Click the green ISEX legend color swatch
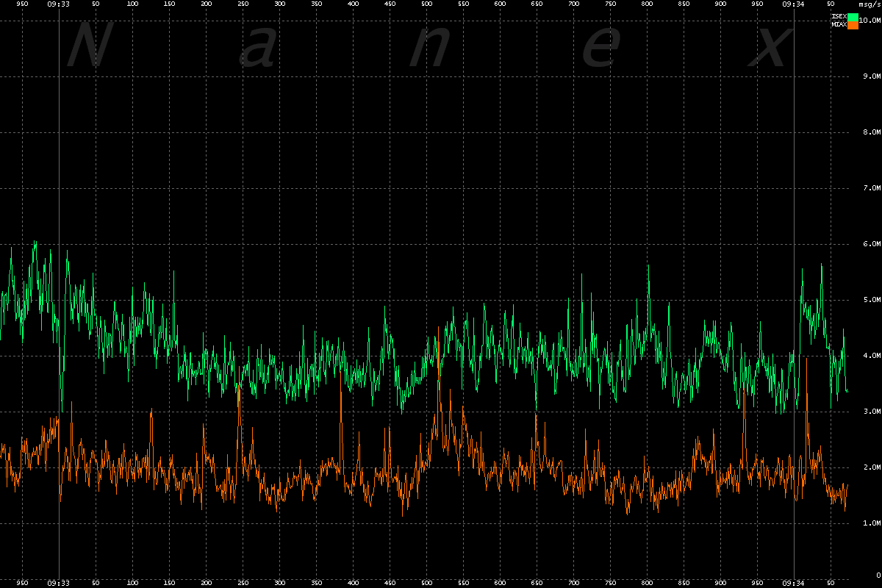882x588 pixels. pyautogui.click(x=853, y=17)
